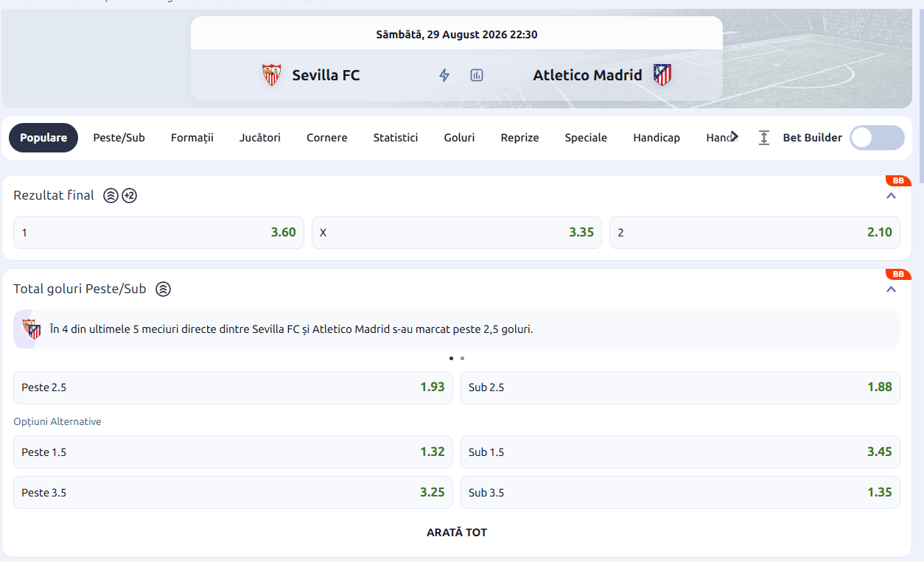Click the Total goluri Peste/Sub heading
The height and width of the screenshot is (562, 924).
80,289
